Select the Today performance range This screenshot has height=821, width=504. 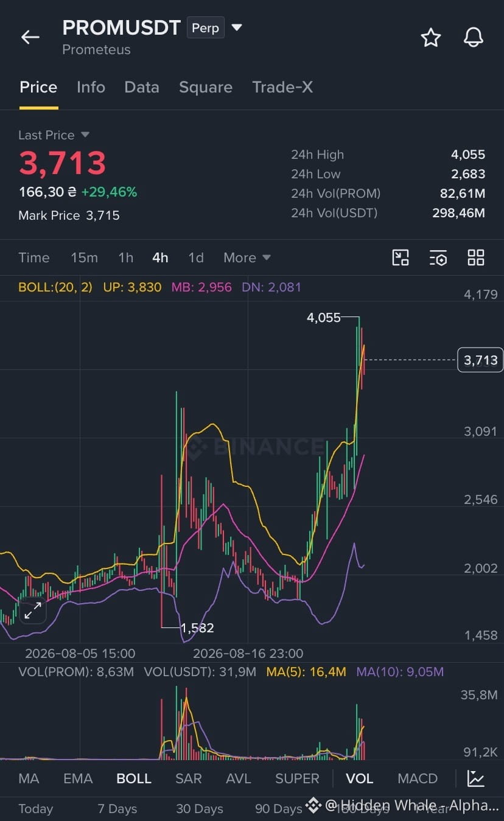coord(36,809)
